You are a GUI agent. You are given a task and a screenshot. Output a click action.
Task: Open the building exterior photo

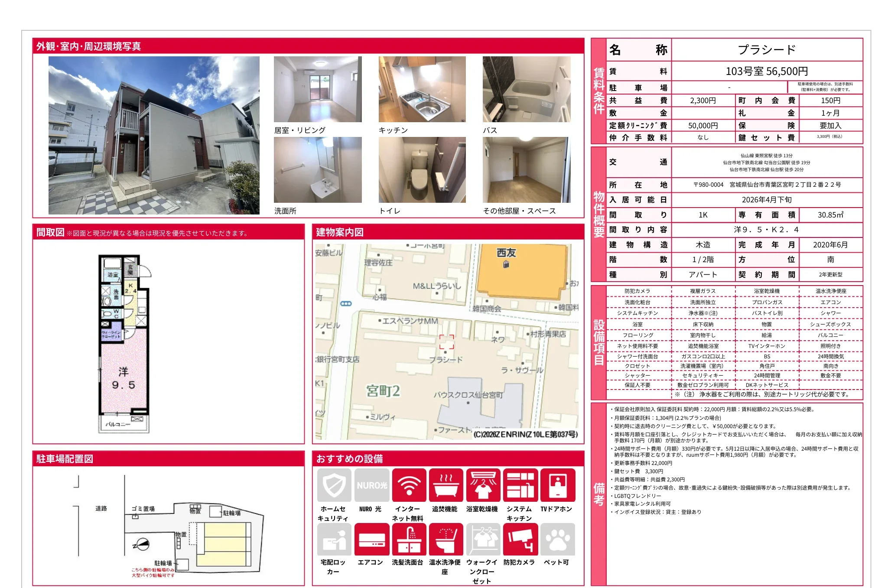click(154, 135)
